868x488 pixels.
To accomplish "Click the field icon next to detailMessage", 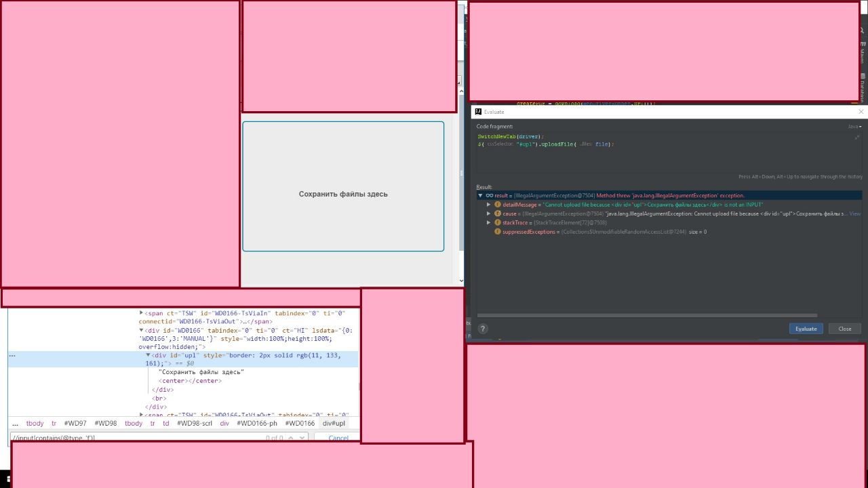I will (497, 205).
